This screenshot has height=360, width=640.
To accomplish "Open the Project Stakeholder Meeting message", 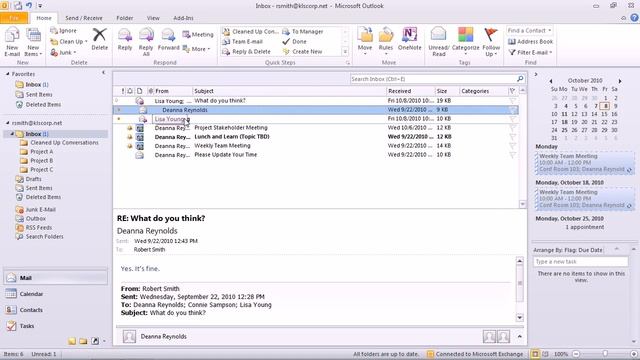I will pyautogui.click(x=316, y=128).
